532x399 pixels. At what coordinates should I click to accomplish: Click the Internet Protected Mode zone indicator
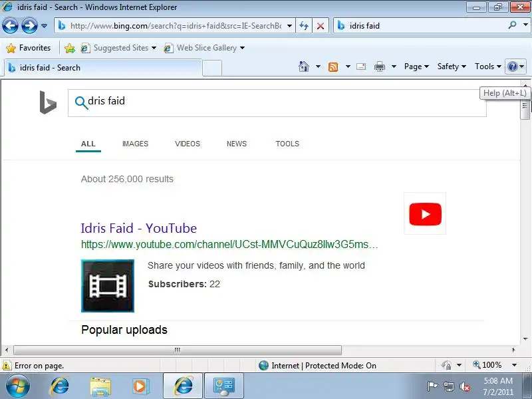point(318,365)
